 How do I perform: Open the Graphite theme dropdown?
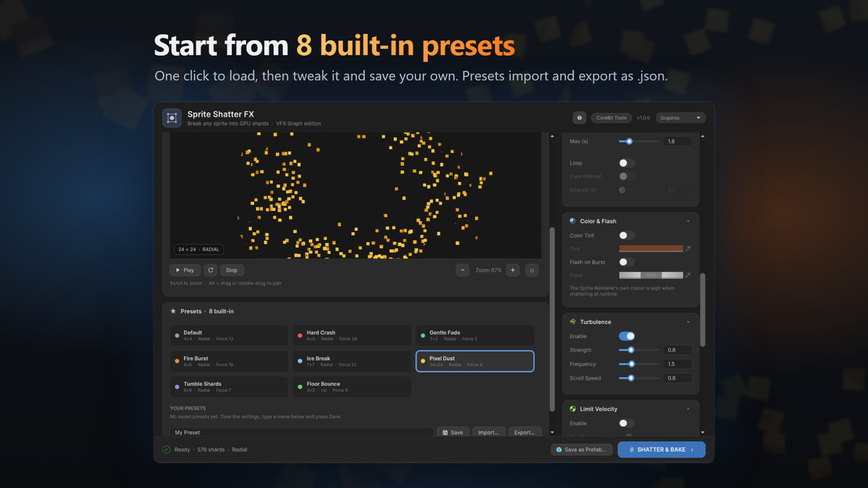[681, 118]
